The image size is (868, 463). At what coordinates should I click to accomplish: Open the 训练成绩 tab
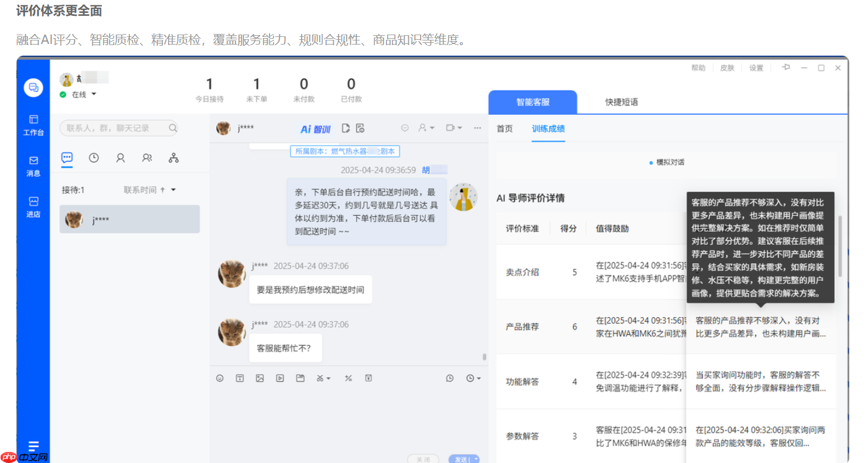548,128
